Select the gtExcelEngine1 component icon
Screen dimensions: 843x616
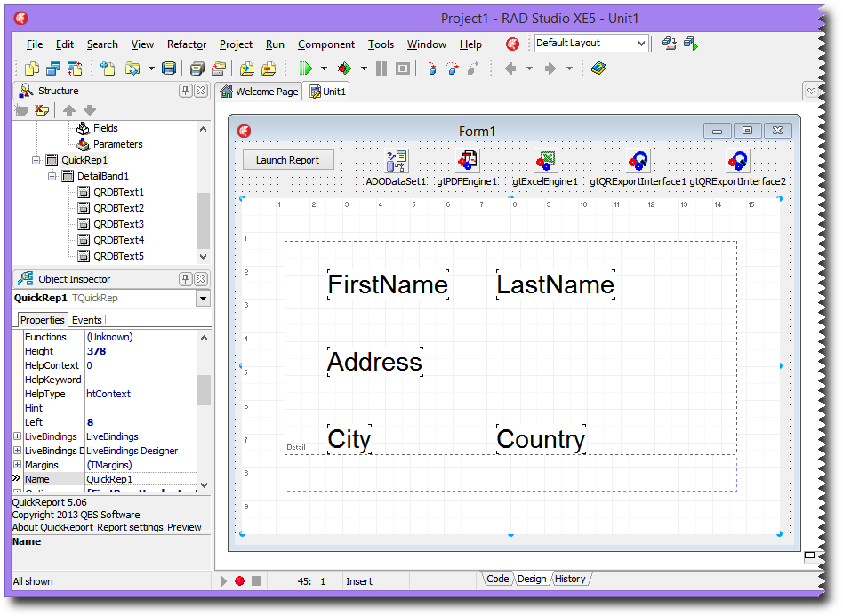[545, 161]
